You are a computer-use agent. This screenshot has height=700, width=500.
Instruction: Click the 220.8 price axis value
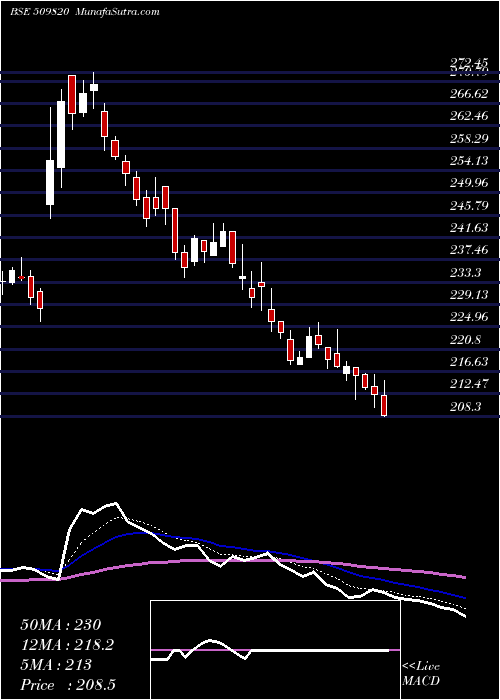coord(465,340)
